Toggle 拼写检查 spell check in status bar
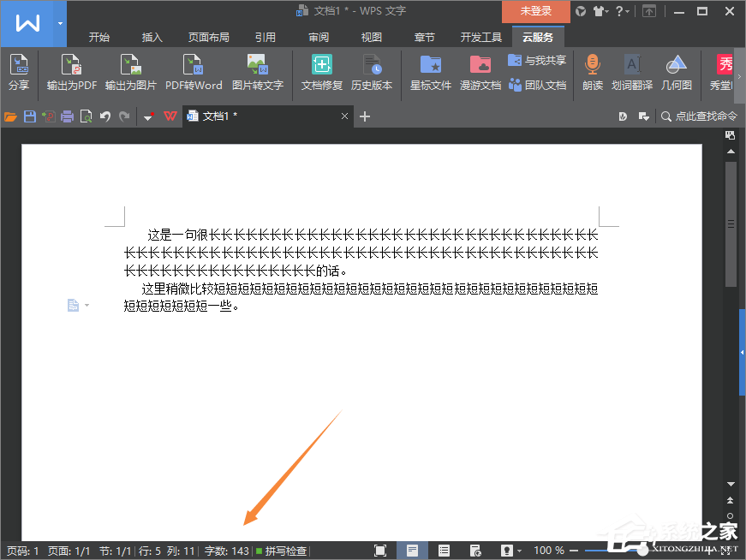The width and height of the screenshot is (746, 560). [281, 551]
